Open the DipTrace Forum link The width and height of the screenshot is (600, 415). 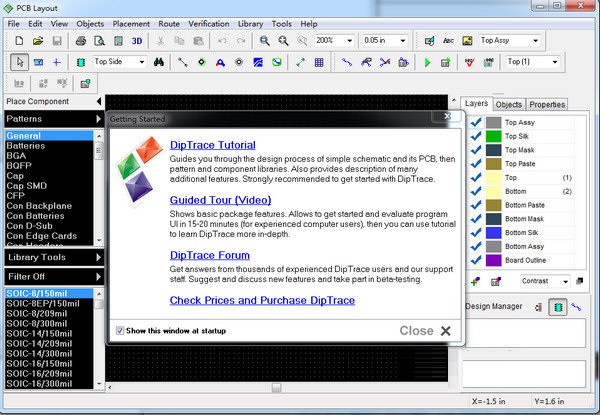(x=210, y=255)
